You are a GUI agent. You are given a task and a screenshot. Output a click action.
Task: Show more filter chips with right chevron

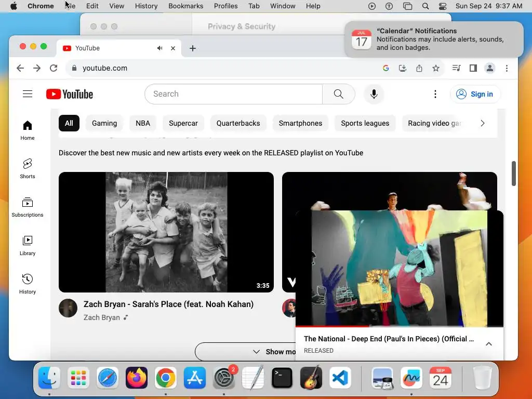483,123
